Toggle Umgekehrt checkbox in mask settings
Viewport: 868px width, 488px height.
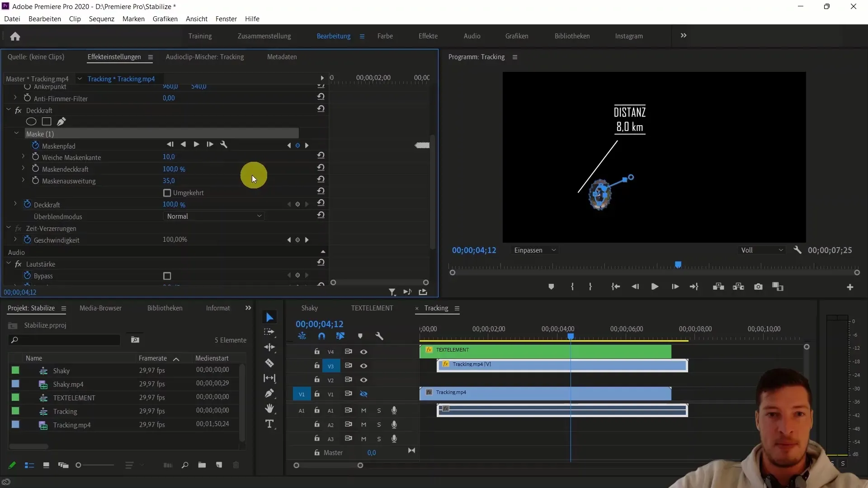168,192
